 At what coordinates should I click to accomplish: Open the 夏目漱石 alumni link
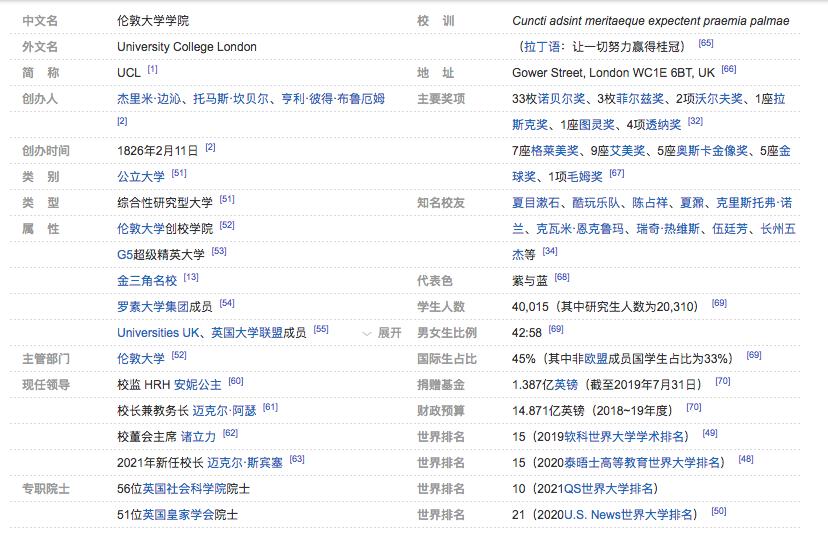(x=535, y=203)
